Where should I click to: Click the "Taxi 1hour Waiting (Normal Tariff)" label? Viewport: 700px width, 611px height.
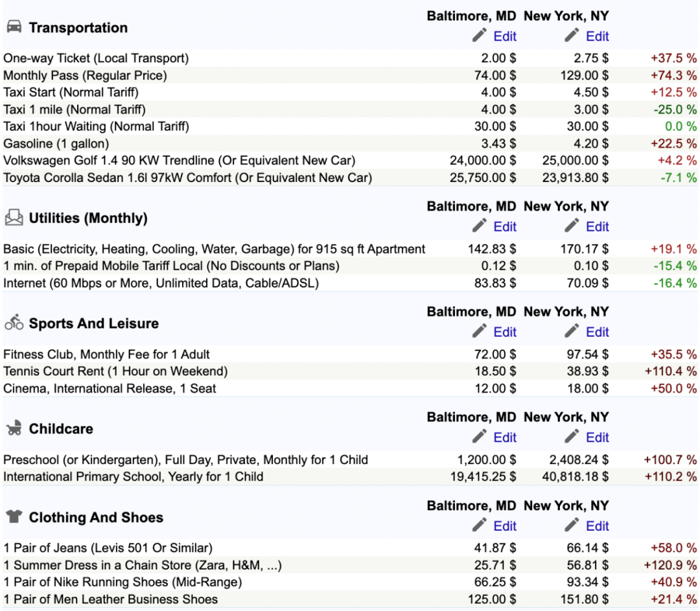tap(96, 127)
